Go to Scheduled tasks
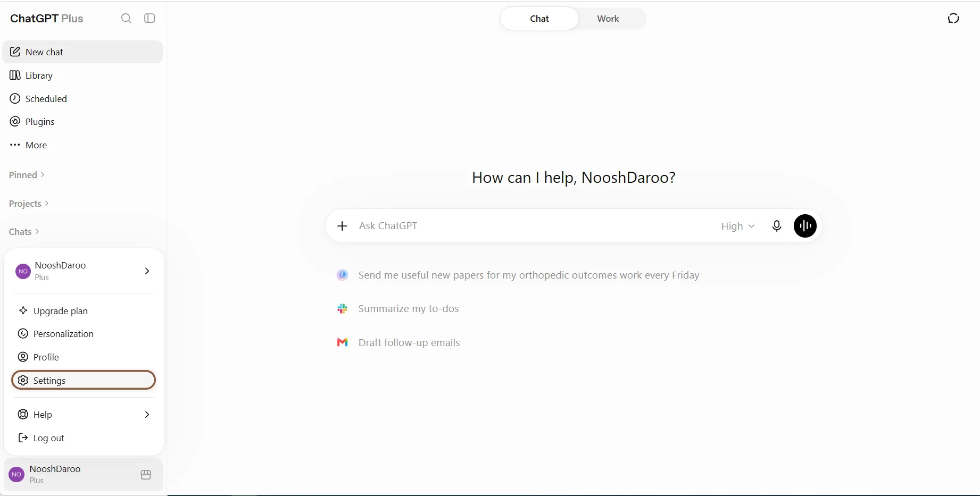Screen dimensions: 980x496 pos(82,99)
